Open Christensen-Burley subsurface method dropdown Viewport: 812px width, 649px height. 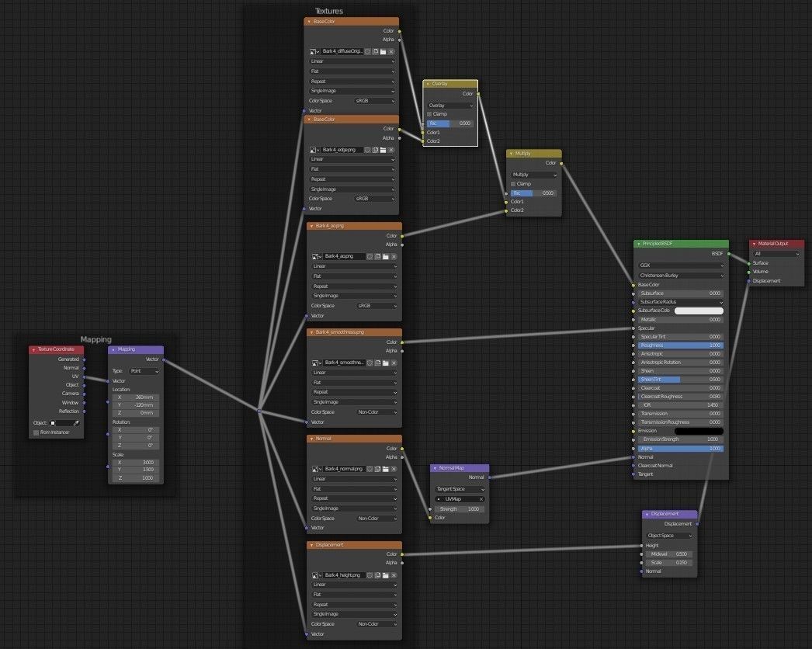[681, 276]
